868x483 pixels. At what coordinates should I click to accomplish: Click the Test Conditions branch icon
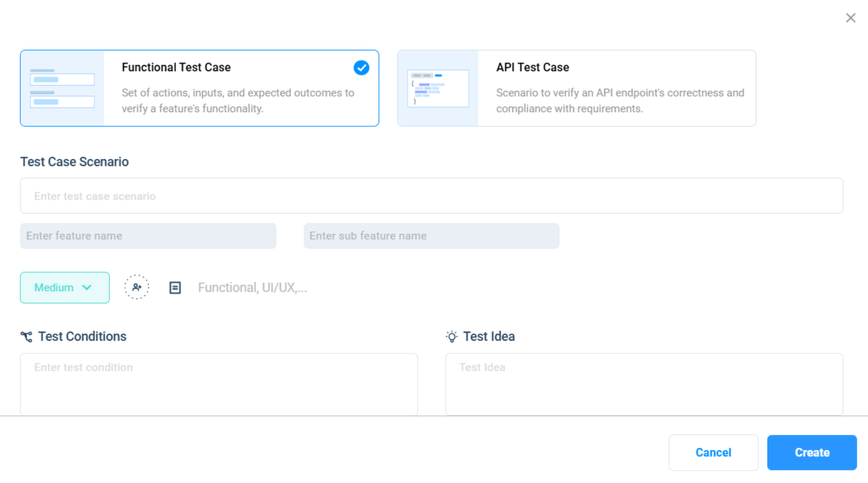tap(27, 336)
